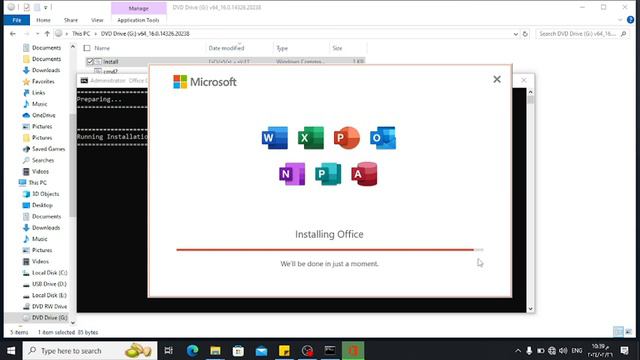Expand the recent locations dropdown
Screen dimensions: 640x360
(37, 34)
